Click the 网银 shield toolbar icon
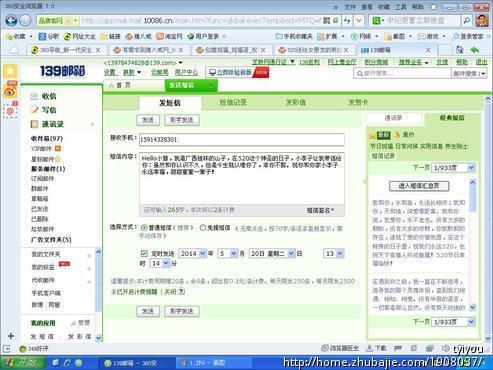 [x=355, y=36]
